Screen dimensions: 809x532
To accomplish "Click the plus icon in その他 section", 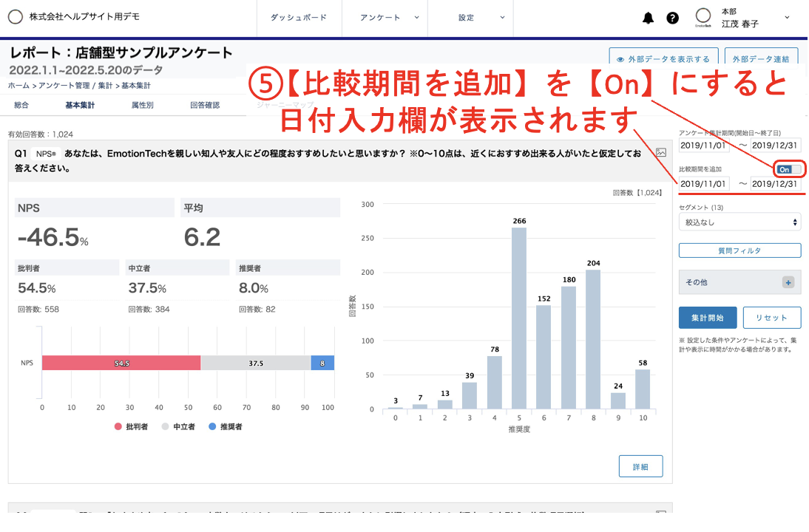I will pyautogui.click(x=788, y=282).
